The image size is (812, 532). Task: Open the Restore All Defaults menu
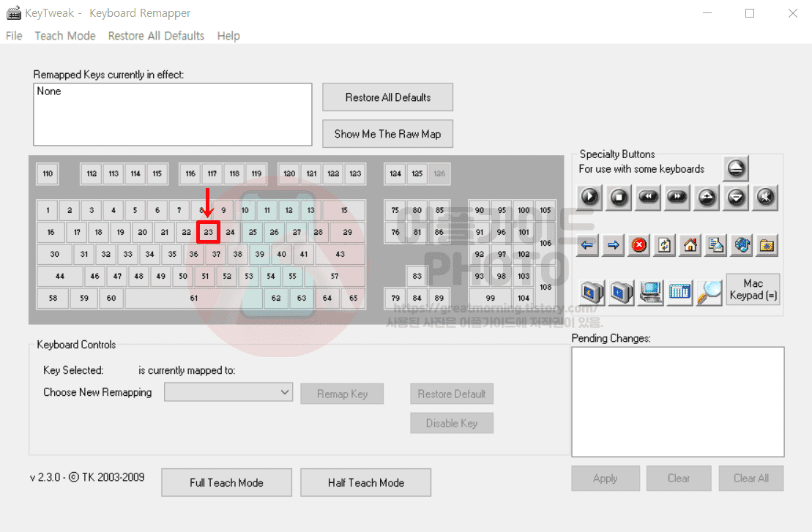[x=156, y=36]
